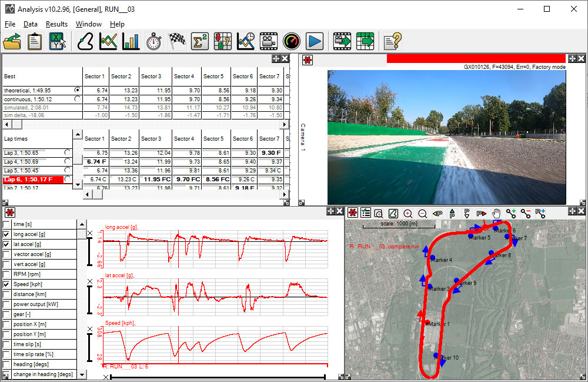Click the Sector 3 header in Lap times
The image size is (588, 382).
point(151,139)
